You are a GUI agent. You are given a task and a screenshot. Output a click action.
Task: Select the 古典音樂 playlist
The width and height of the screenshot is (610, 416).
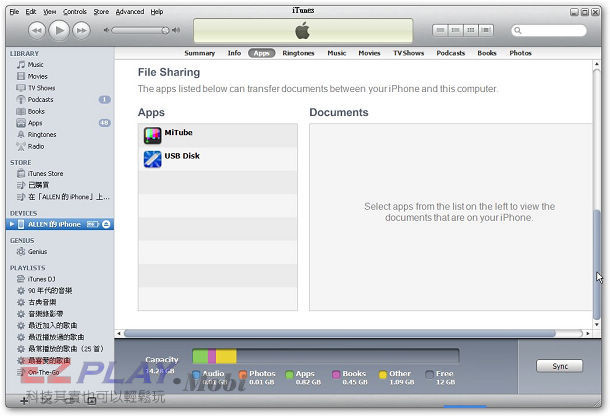click(60, 302)
